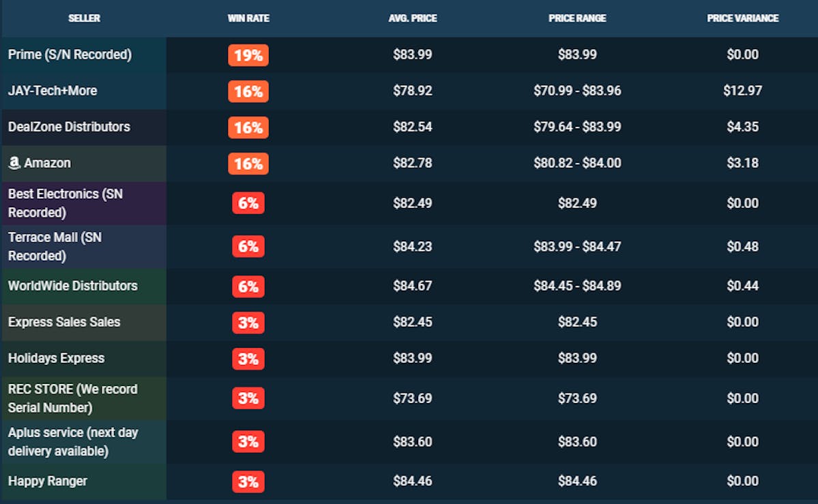Click Prime's $83.99 average price

tap(413, 55)
